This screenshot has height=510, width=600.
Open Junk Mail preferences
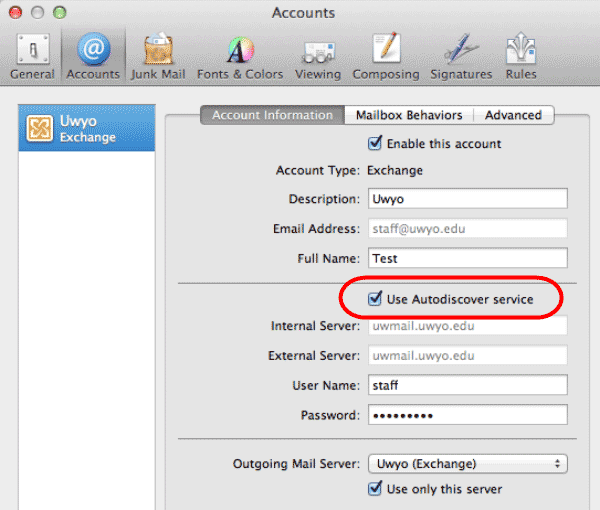tap(158, 57)
